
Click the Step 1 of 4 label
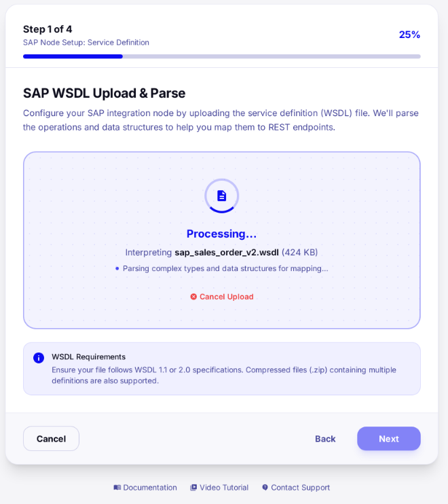pos(48,29)
